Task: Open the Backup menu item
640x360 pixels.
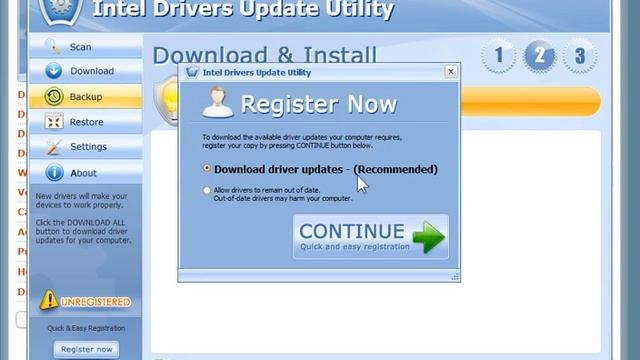Action: [86, 97]
